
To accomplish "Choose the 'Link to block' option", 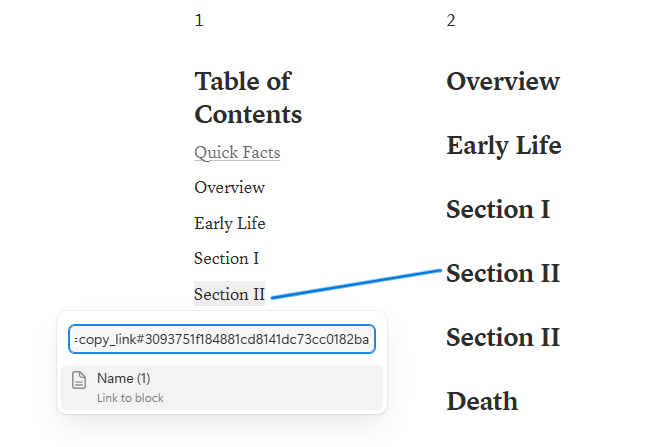I will (130, 398).
